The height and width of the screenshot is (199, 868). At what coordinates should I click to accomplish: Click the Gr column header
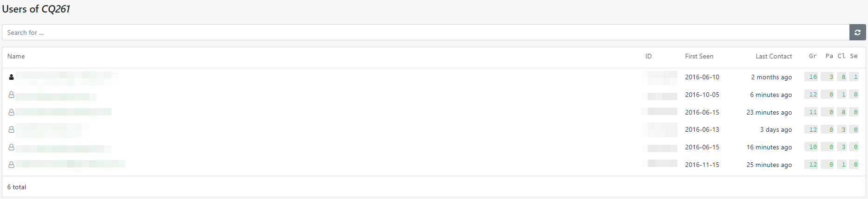813,56
